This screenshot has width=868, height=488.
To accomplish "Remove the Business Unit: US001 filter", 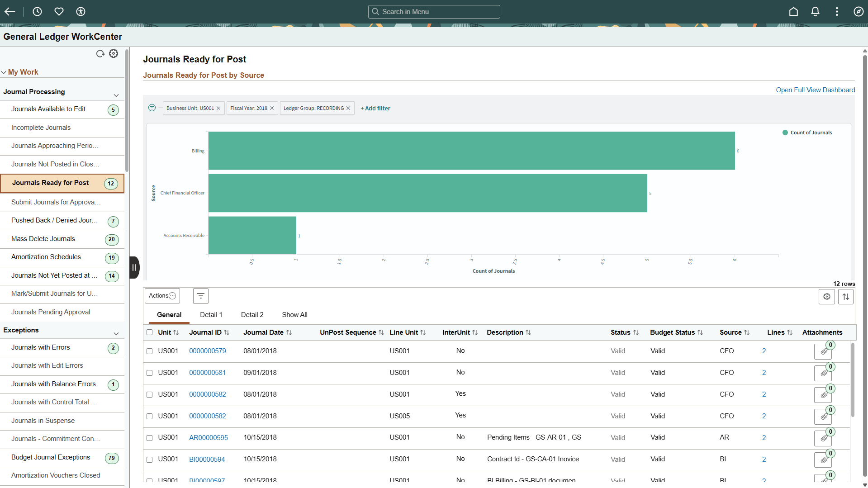I will tap(218, 108).
